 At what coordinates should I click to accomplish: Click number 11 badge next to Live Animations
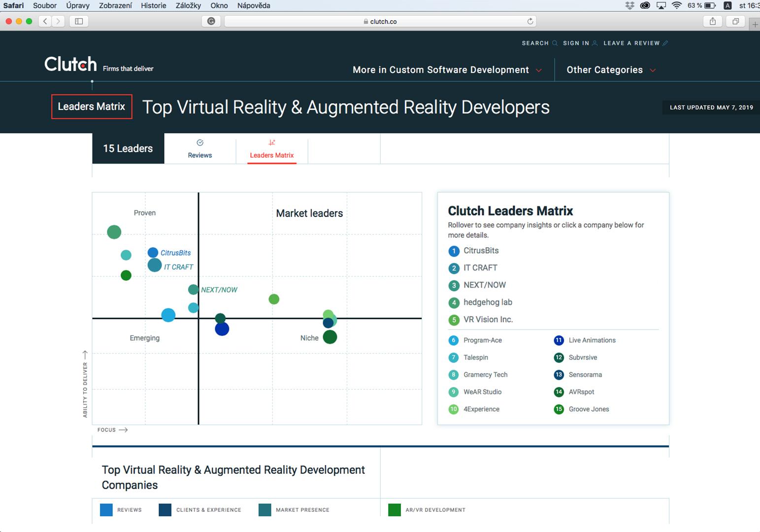[559, 340]
